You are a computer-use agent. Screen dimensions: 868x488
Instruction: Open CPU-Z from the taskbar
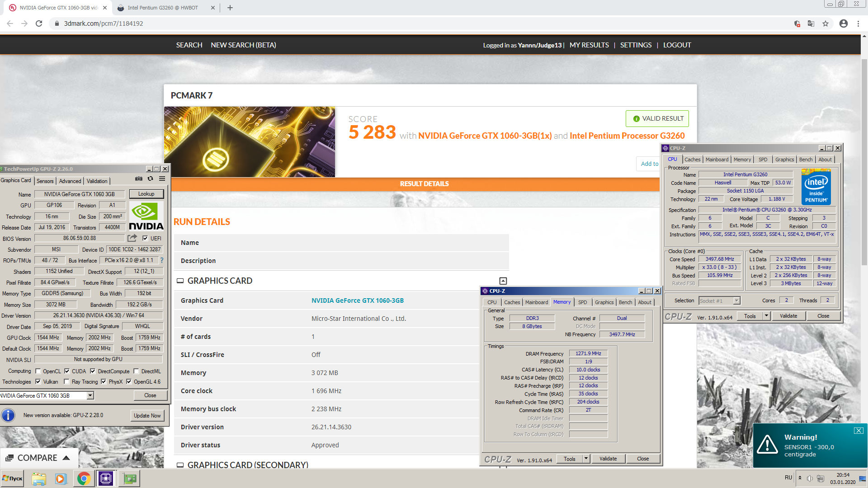pos(106,479)
